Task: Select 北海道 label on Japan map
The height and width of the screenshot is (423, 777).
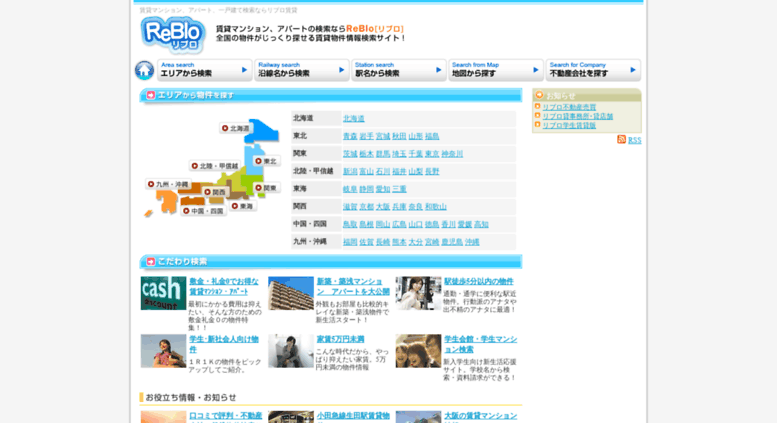Action: pos(236,128)
